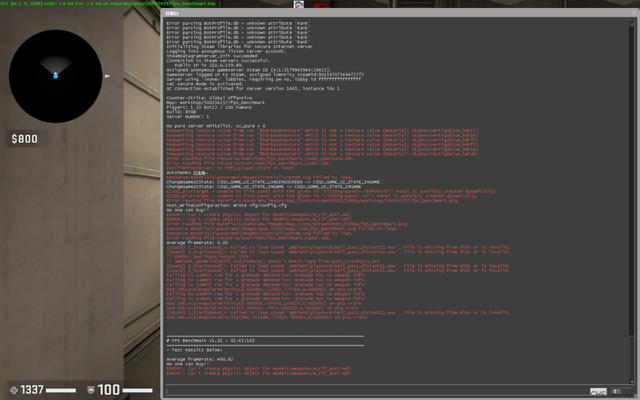Screen dimensions: 640x400
Task: Click the console command input field
Action: [376, 391]
